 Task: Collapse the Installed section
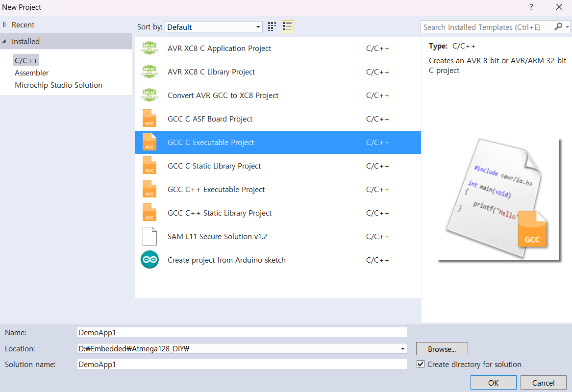click(4, 42)
